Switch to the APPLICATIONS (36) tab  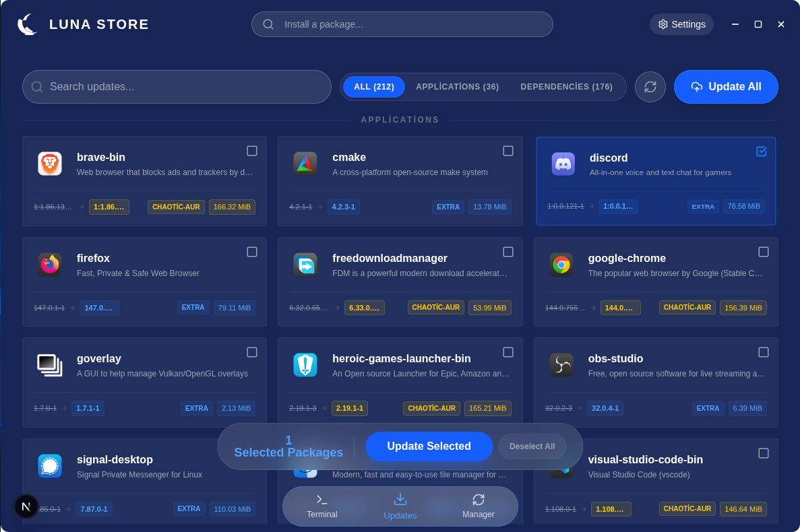click(x=457, y=87)
